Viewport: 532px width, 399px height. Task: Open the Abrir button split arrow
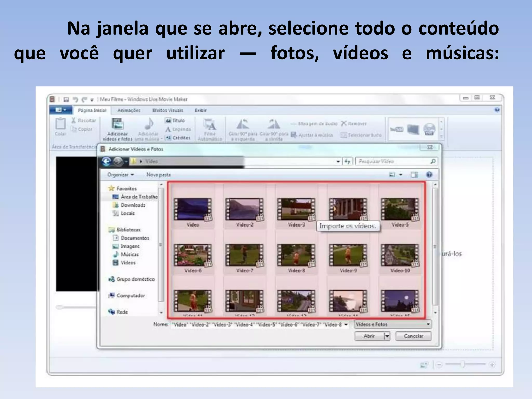point(387,336)
